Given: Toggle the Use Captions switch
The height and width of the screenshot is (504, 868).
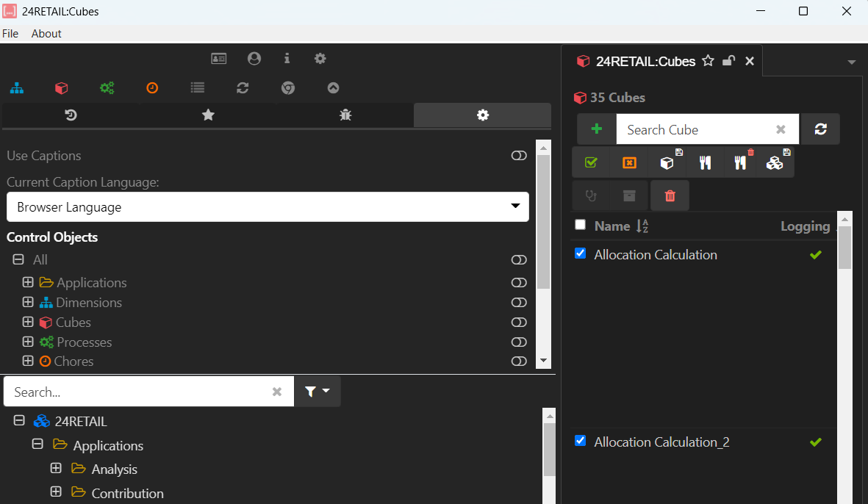Looking at the screenshot, I should tap(519, 156).
